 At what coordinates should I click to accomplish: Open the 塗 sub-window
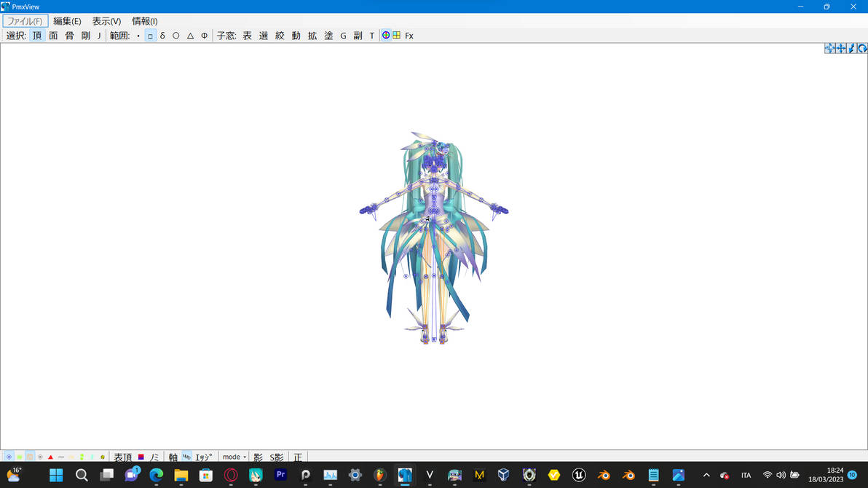328,36
